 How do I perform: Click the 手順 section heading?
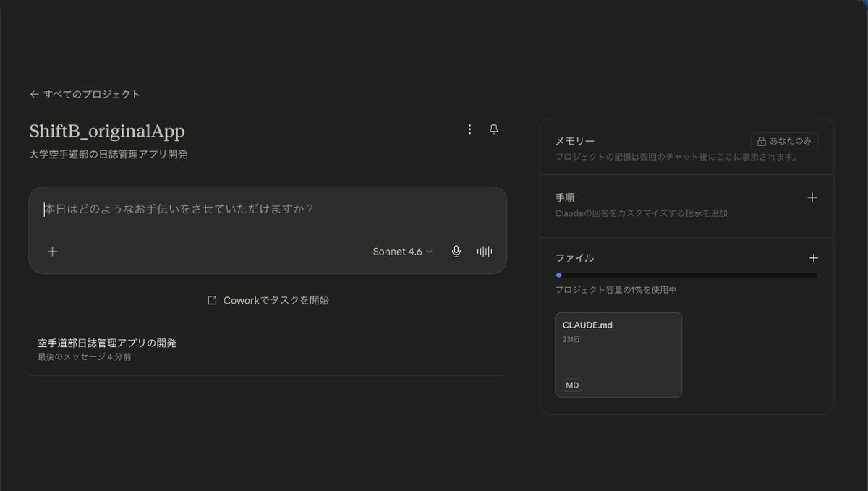[565, 197]
